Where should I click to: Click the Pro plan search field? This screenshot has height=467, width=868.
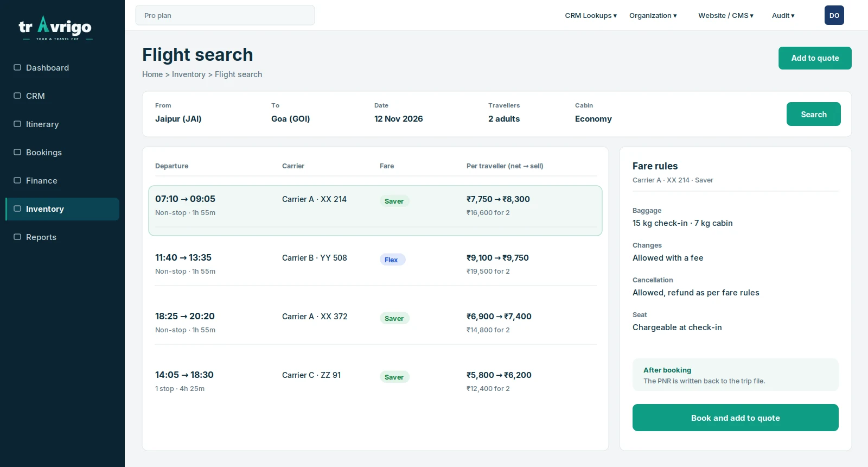tap(225, 15)
